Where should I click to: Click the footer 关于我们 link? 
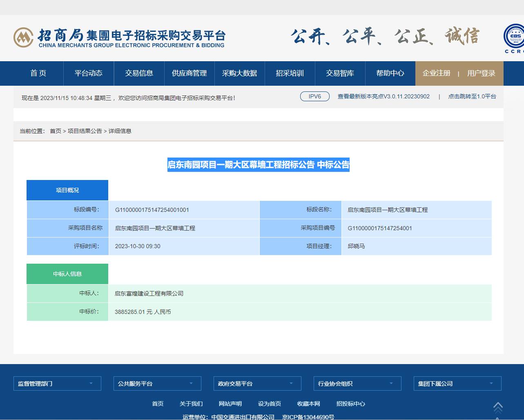pyautogui.click(x=191, y=404)
